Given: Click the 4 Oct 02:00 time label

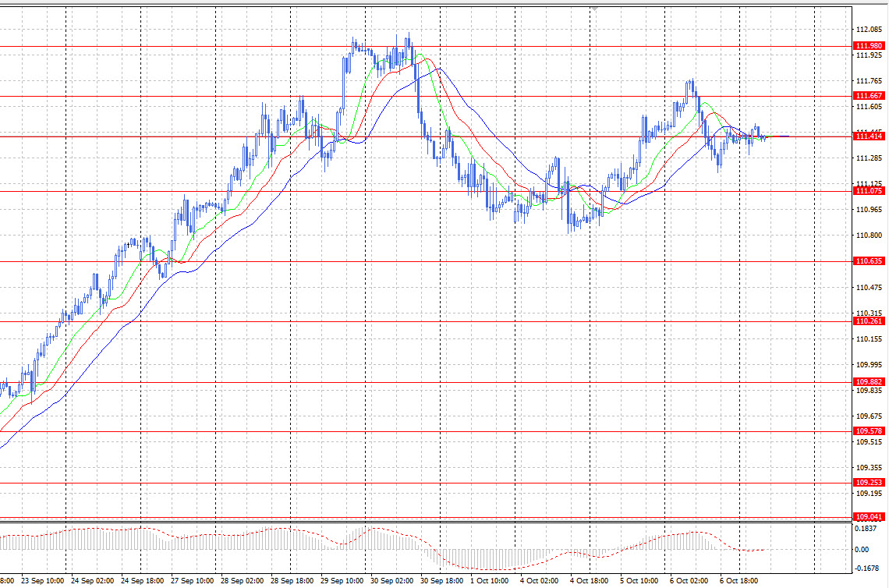Looking at the screenshot, I should tap(539, 581).
